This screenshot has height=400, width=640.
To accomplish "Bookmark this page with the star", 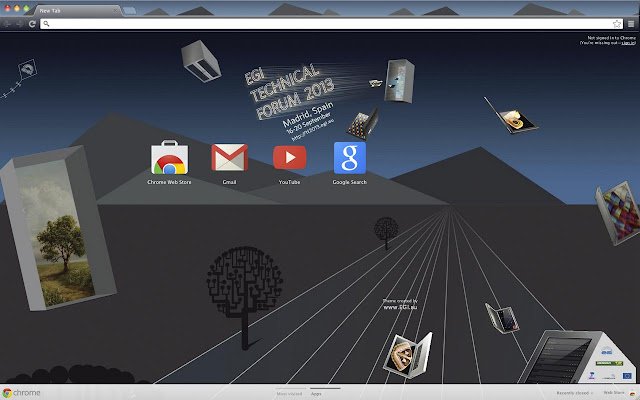I will pyautogui.click(x=617, y=24).
